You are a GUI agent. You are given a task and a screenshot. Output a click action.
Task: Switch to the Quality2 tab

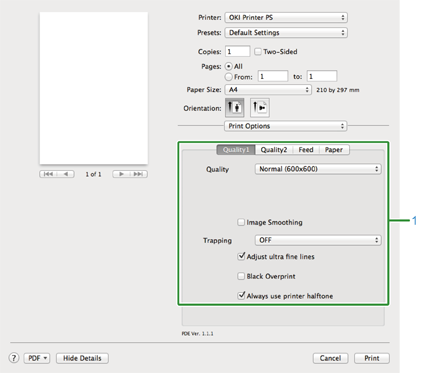click(274, 150)
